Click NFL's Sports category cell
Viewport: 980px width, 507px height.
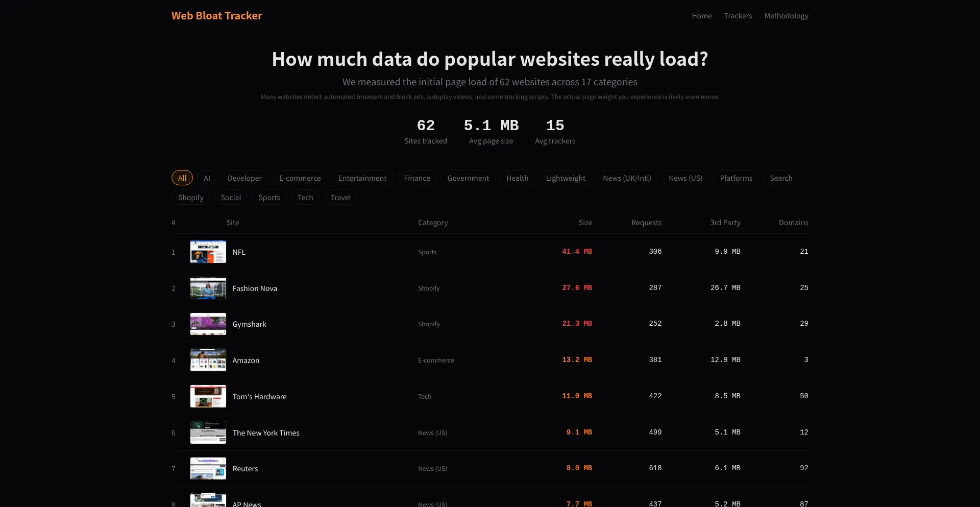[x=427, y=252]
